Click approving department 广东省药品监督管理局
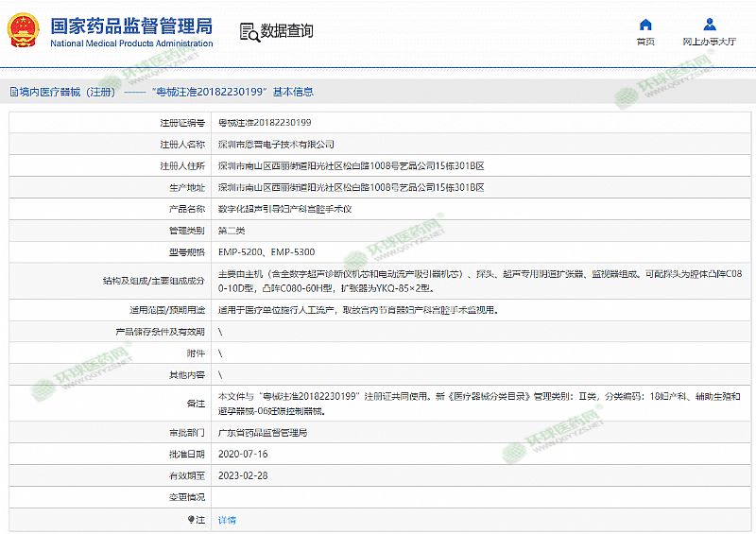 tap(263, 433)
